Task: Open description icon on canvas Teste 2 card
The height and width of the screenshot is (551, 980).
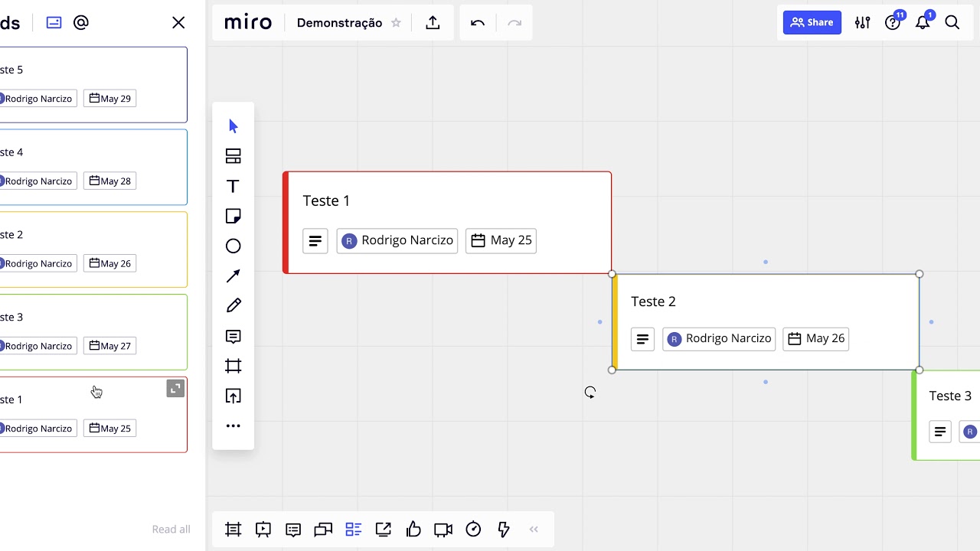Action: (642, 338)
